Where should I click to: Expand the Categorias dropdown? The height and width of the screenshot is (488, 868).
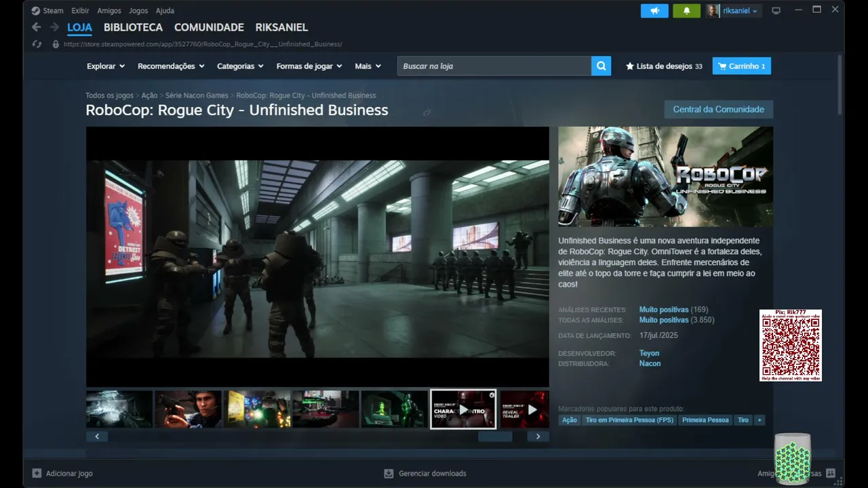(240, 66)
